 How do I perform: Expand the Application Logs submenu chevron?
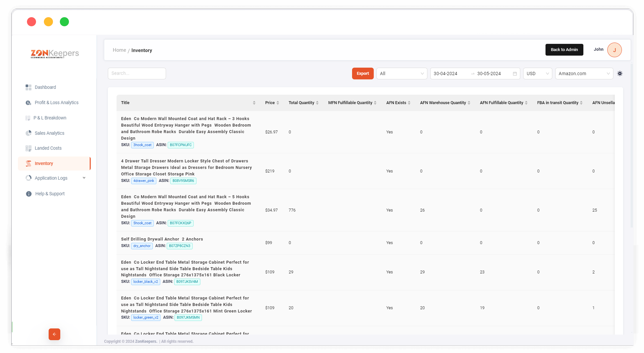tap(84, 178)
